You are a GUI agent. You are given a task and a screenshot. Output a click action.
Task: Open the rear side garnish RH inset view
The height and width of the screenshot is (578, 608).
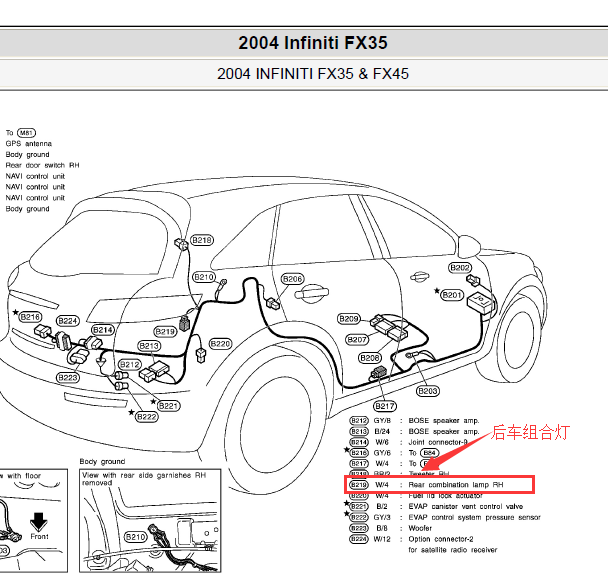click(x=150, y=521)
